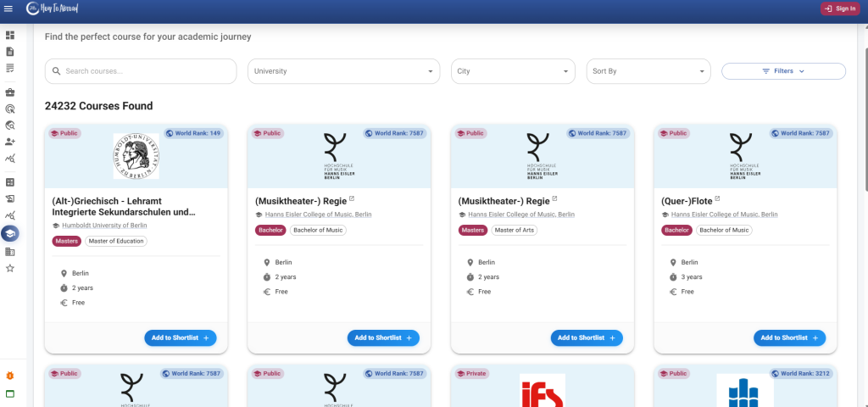The height and width of the screenshot is (407, 868).
Task: Click the briefcase icon in the sidebar
Action: (10, 92)
